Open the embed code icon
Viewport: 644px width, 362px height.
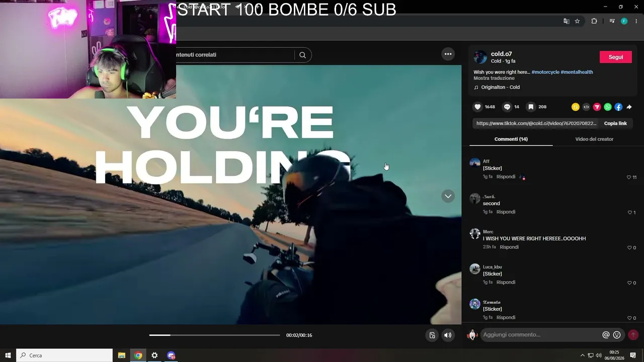coord(586,107)
